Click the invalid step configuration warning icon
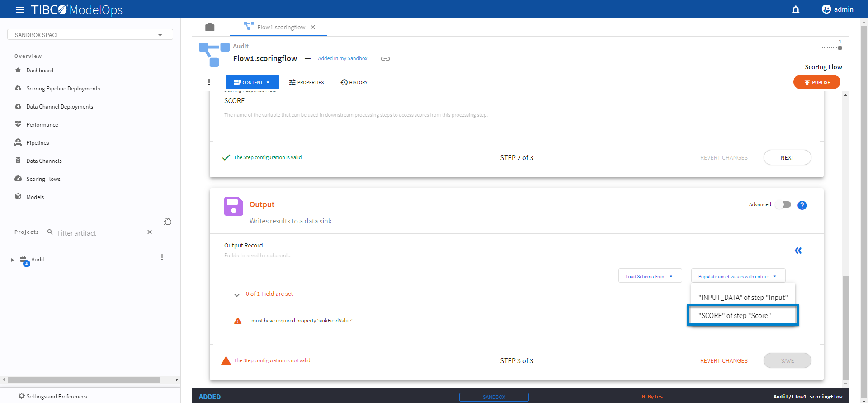868x403 pixels. (x=226, y=360)
